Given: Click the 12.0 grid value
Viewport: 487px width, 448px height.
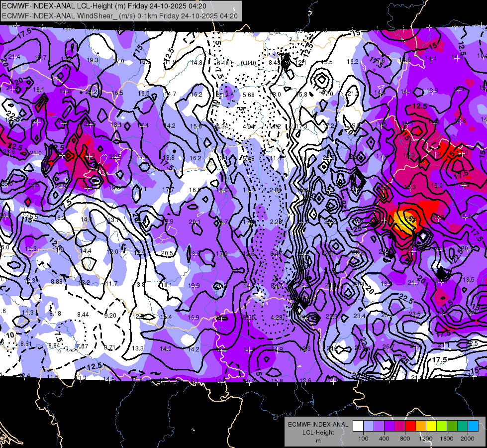Looking at the screenshot, I should coord(112,251).
